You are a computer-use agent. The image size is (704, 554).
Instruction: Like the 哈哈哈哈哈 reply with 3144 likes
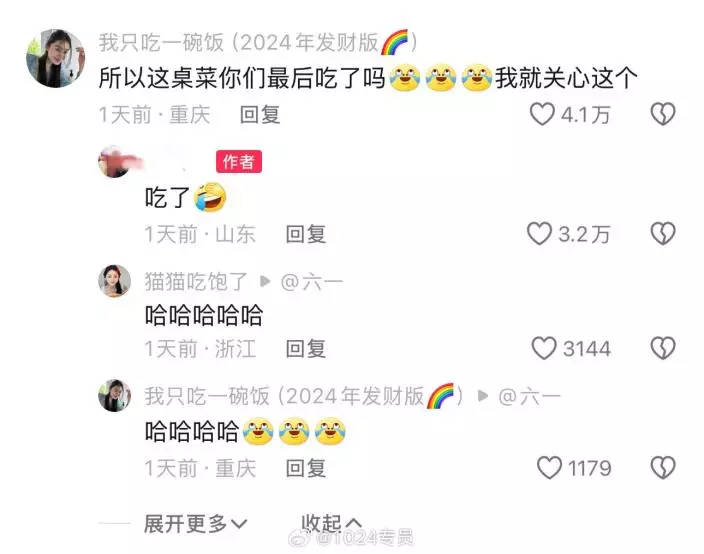(544, 348)
